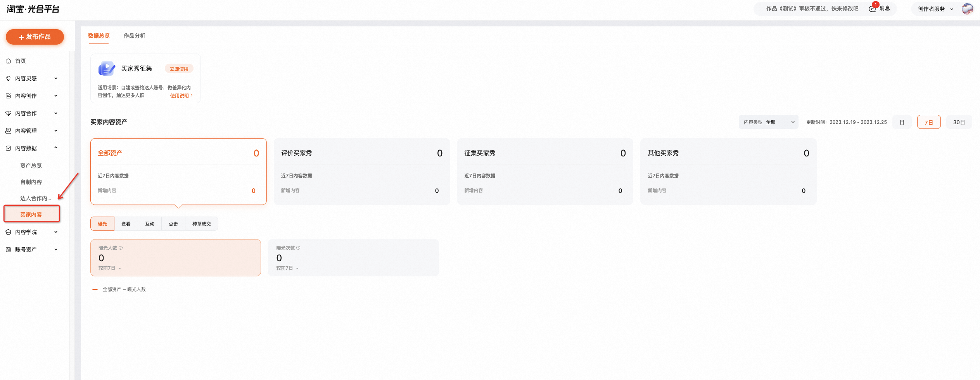Screen dimensions: 980x380
Task: Open the user avatar in top right
Action: tap(967, 9)
